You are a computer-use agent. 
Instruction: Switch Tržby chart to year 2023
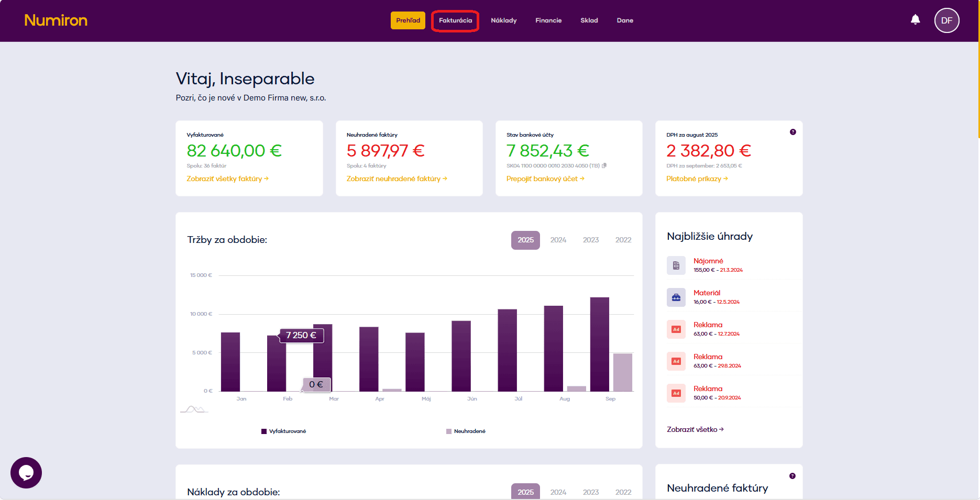590,240
